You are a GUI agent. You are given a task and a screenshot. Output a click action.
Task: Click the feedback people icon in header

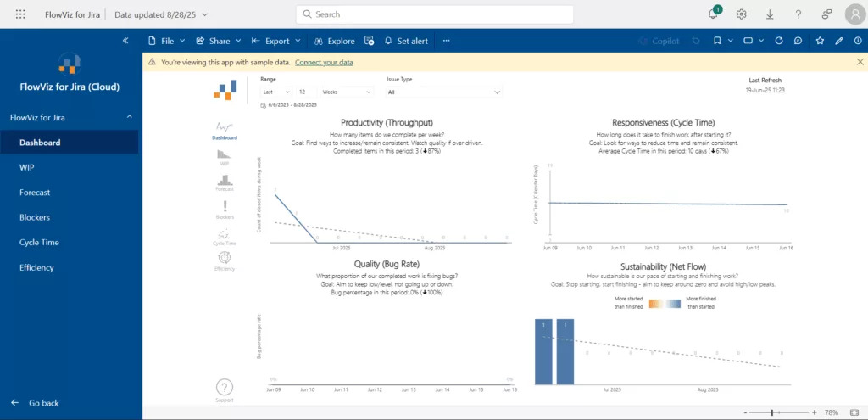coord(827,14)
